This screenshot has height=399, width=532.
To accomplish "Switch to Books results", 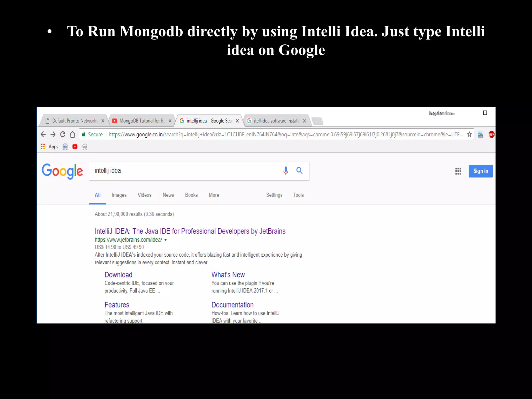I will click(x=191, y=195).
